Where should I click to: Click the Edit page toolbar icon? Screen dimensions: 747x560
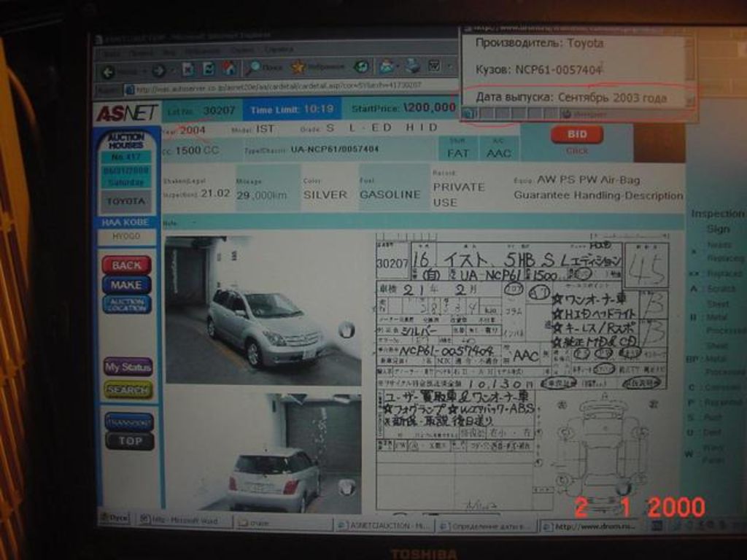coord(434,65)
